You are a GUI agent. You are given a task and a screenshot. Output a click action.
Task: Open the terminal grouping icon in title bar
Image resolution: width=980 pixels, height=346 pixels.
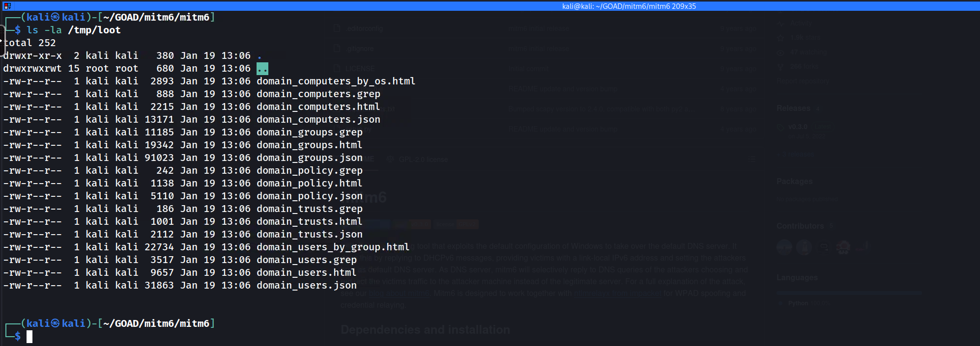click(x=7, y=6)
